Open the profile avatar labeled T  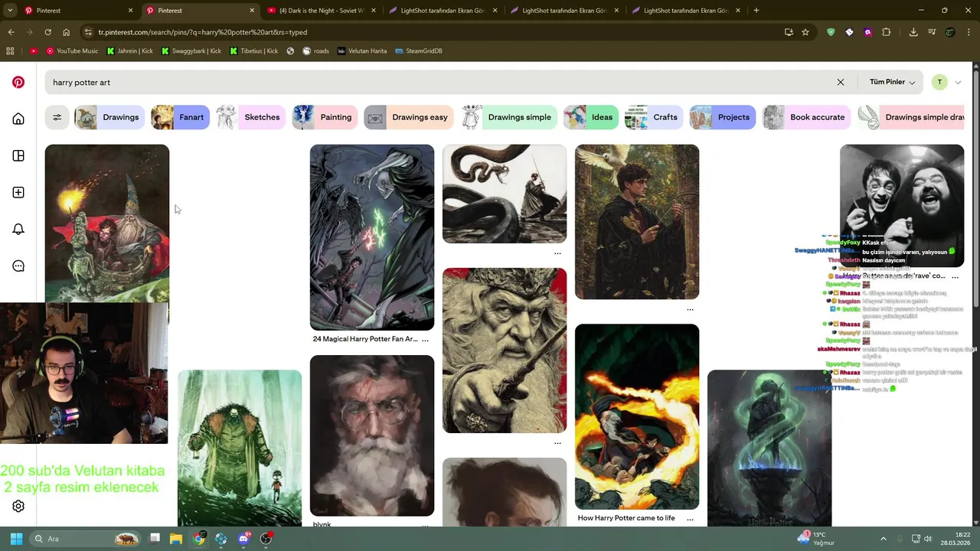click(939, 82)
